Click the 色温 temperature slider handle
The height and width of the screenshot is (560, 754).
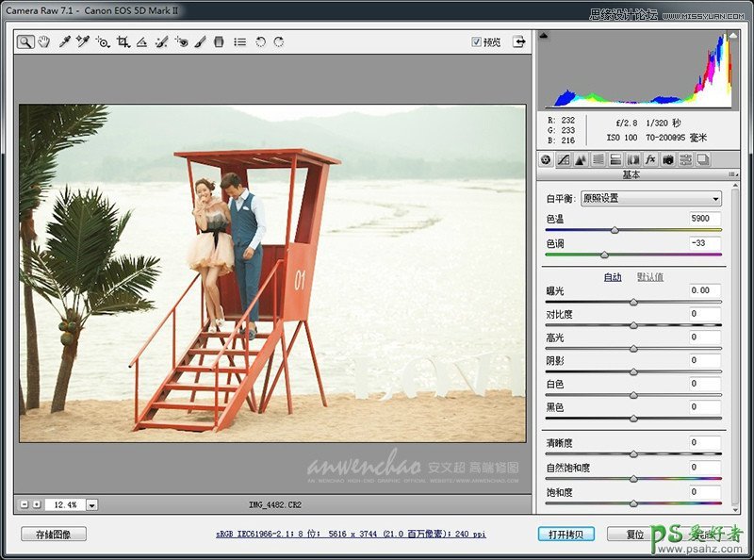pos(615,230)
